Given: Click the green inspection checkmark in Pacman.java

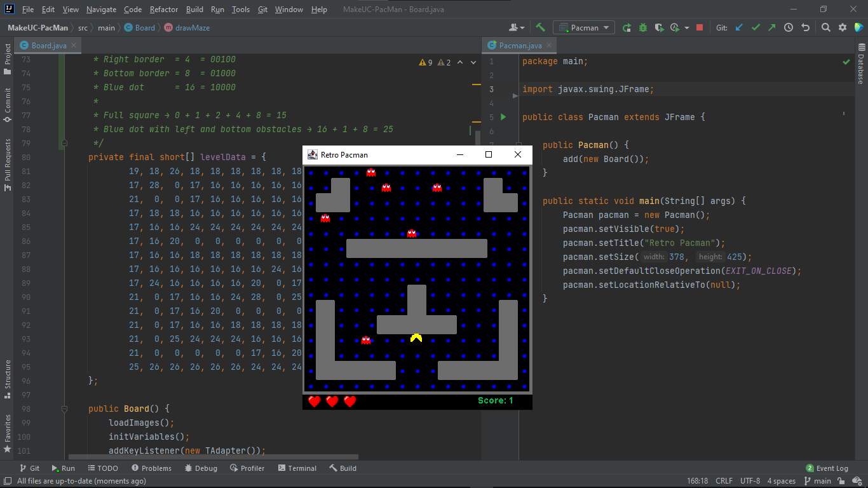Looking at the screenshot, I should 846,62.
